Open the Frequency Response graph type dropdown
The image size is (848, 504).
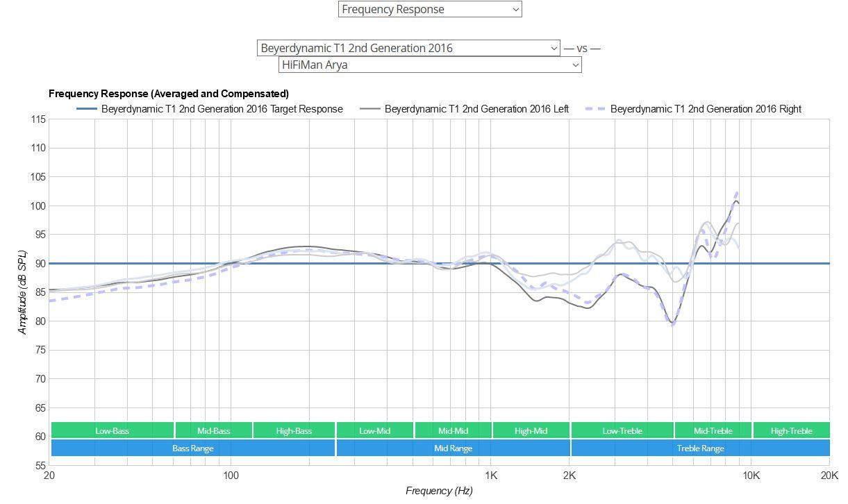click(430, 9)
